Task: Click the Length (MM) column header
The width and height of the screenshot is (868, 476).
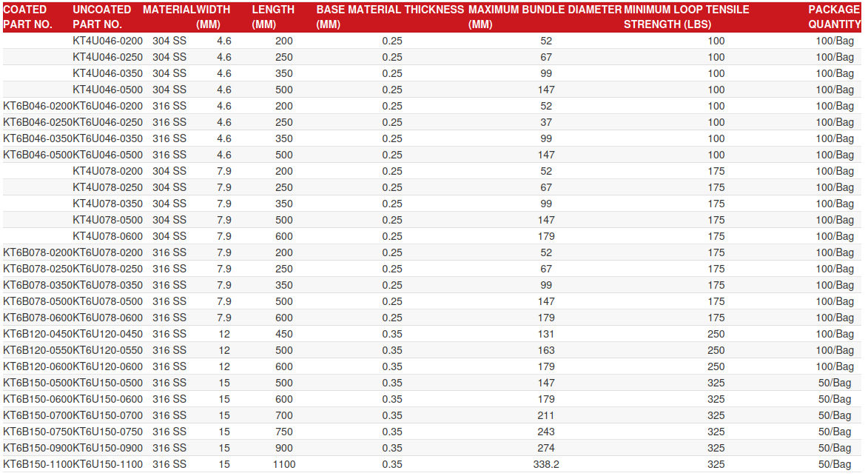Action: [x=273, y=17]
